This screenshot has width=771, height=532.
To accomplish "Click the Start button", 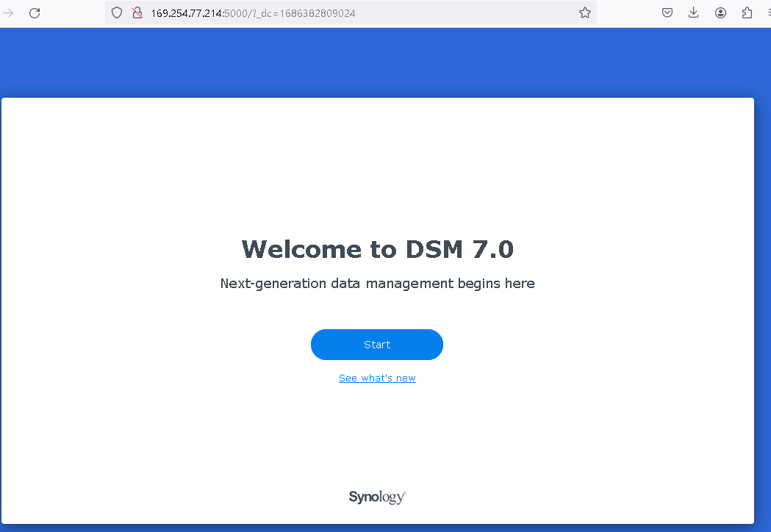I will pyautogui.click(x=376, y=345).
